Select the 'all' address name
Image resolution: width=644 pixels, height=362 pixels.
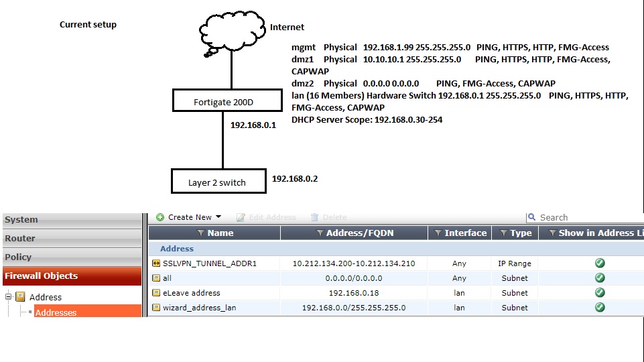tap(167, 278)
